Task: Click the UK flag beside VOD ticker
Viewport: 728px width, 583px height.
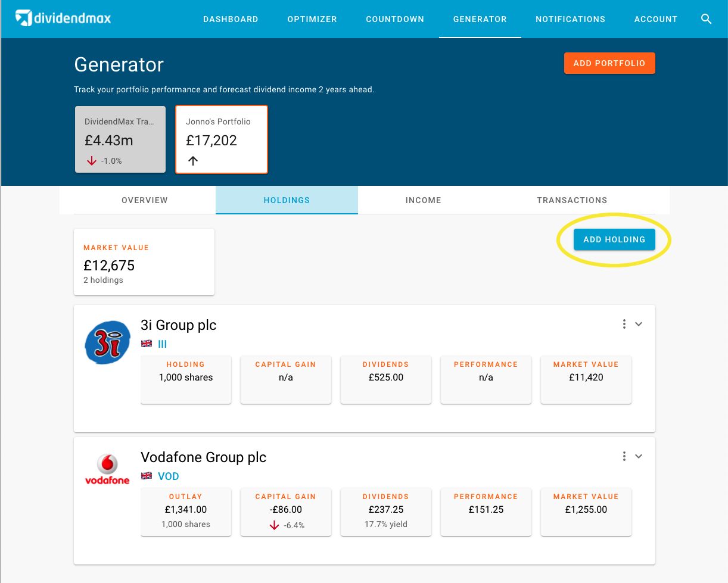Action: point(147,476)
